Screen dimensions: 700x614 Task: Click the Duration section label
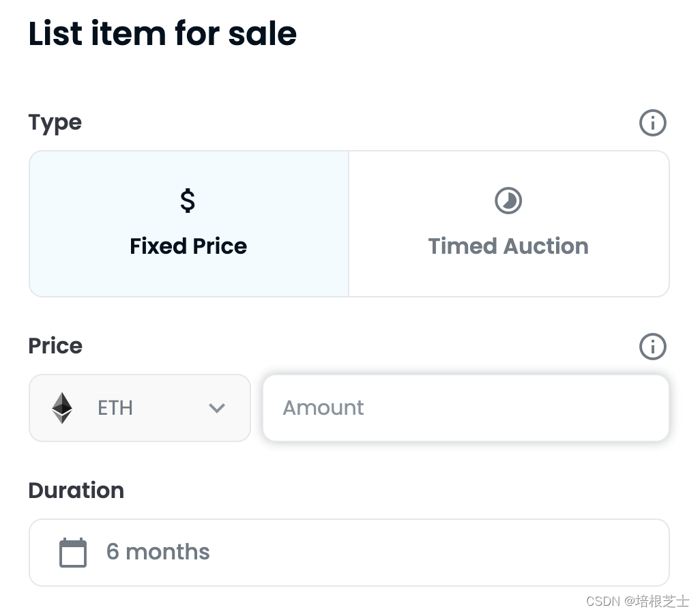coord(76,491)
